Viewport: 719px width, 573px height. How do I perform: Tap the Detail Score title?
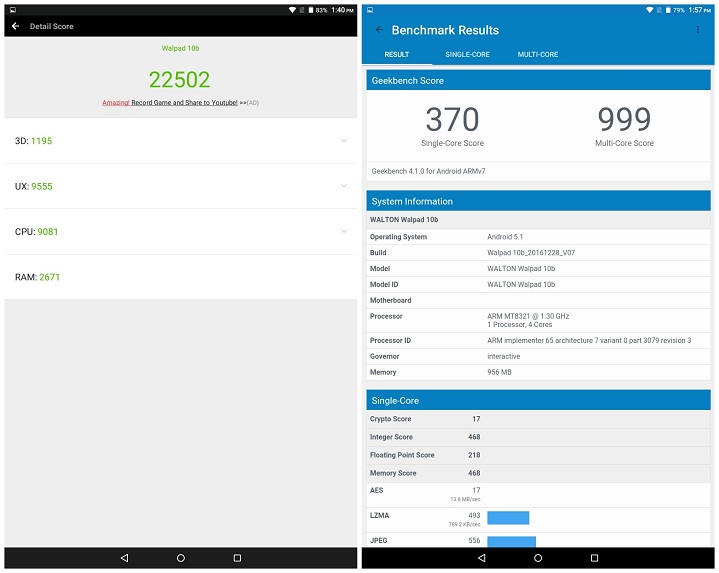[51, 26]
